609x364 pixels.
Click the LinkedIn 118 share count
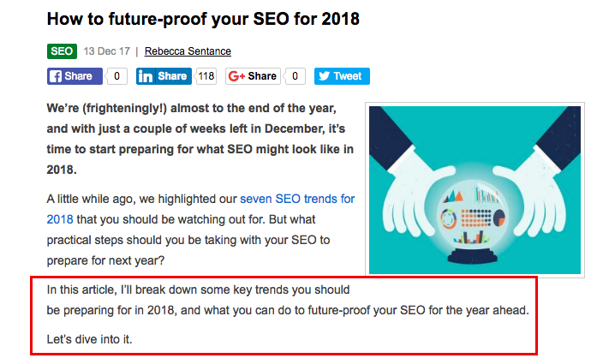[206, 76]
